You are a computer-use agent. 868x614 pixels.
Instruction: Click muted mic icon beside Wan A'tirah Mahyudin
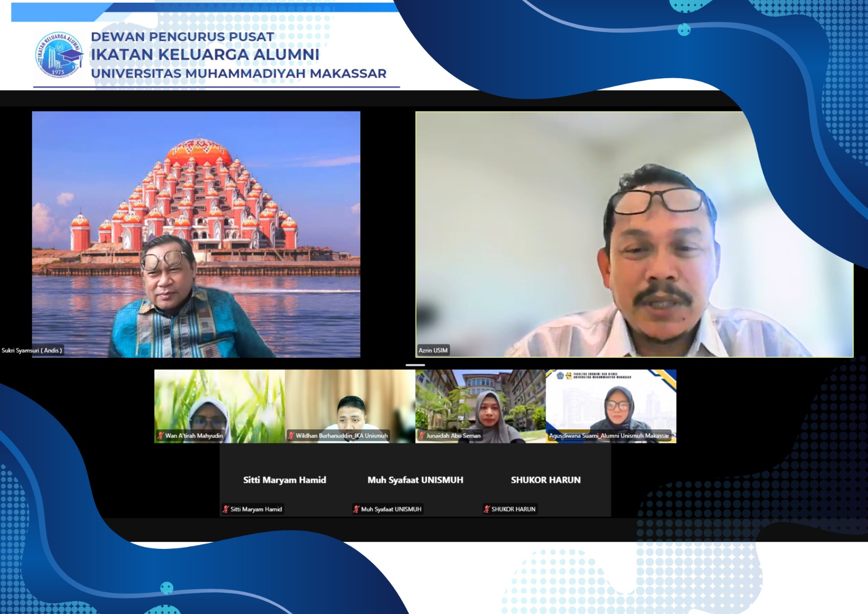click(161, 435)
